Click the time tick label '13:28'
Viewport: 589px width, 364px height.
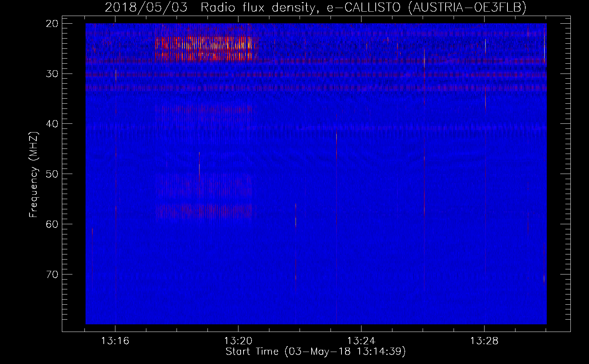pos(484,341)
